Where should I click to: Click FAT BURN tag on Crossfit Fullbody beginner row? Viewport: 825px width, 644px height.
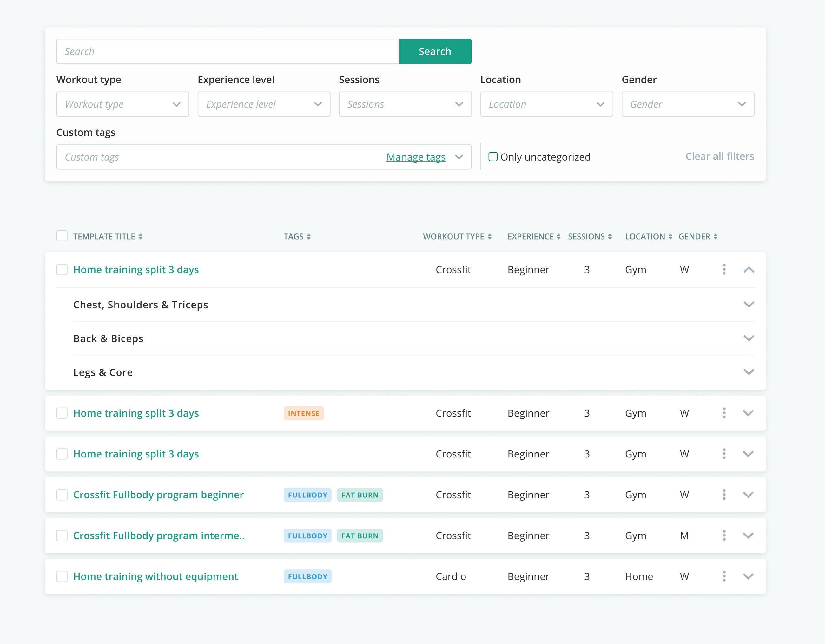coord(360,495)
